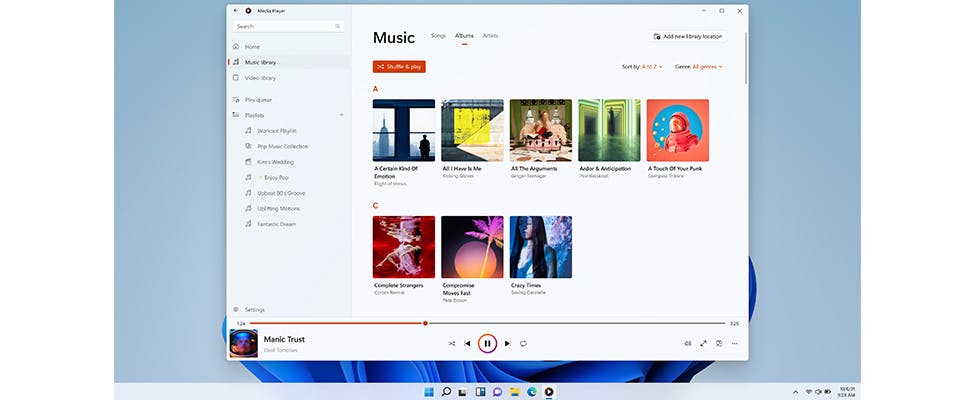The height and width of the screenshot is (400, 970).
Task: Click the playback seek bar thumb
Action: [x=425, y=323]
